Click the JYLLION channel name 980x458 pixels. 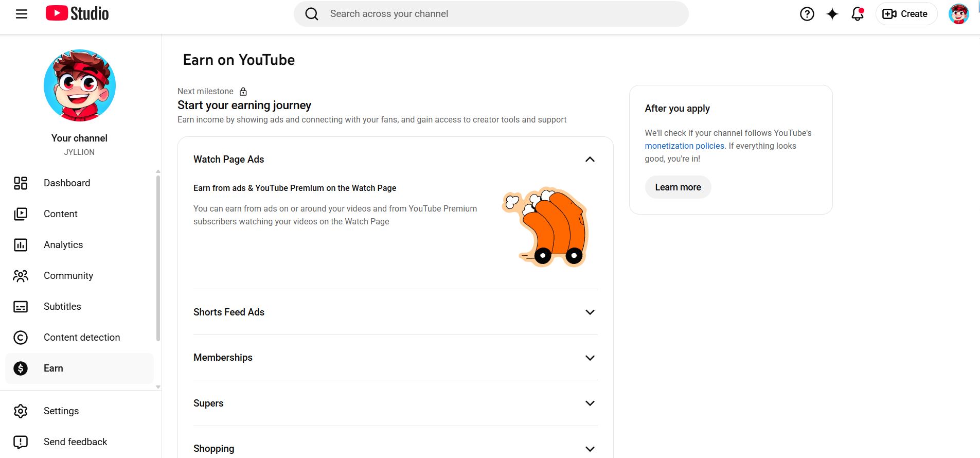[79, 152]
